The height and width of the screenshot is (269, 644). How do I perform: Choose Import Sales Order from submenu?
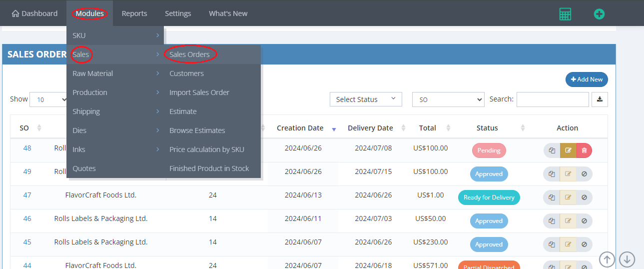(199, 92)
